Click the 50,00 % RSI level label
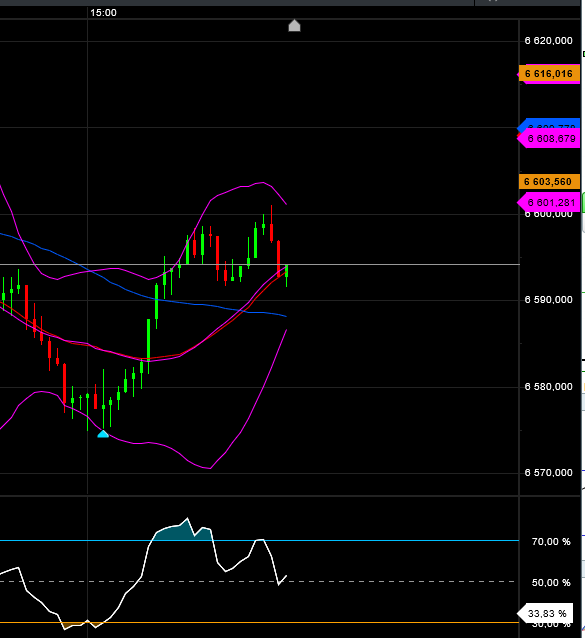Viewport: 585px width, 638px height. (x=551, y=583)
